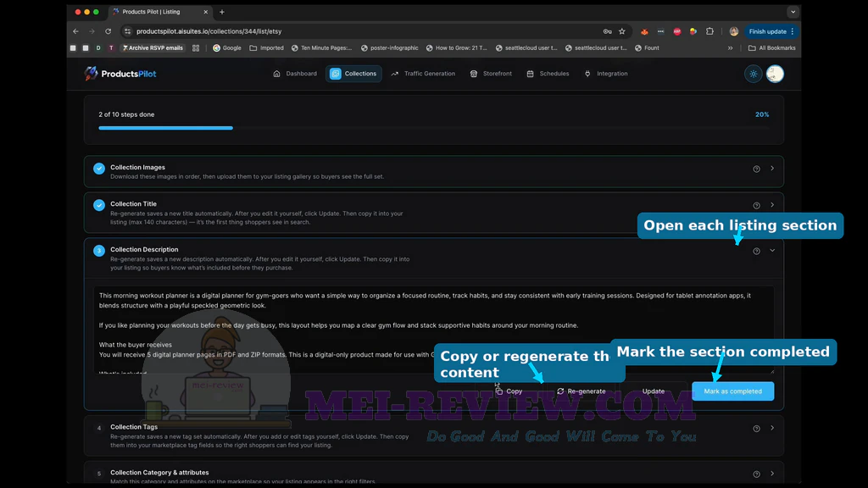
Task: Open the Chrome profile avatar
Action: [734, 31]
